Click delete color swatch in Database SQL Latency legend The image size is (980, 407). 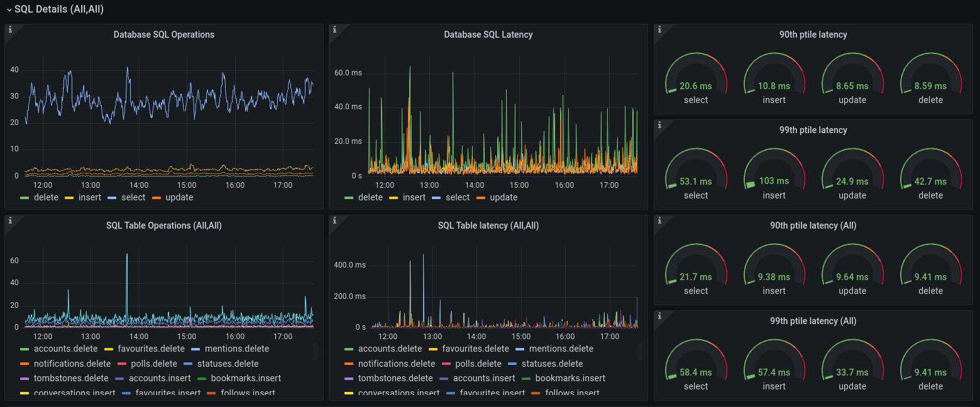349,198
